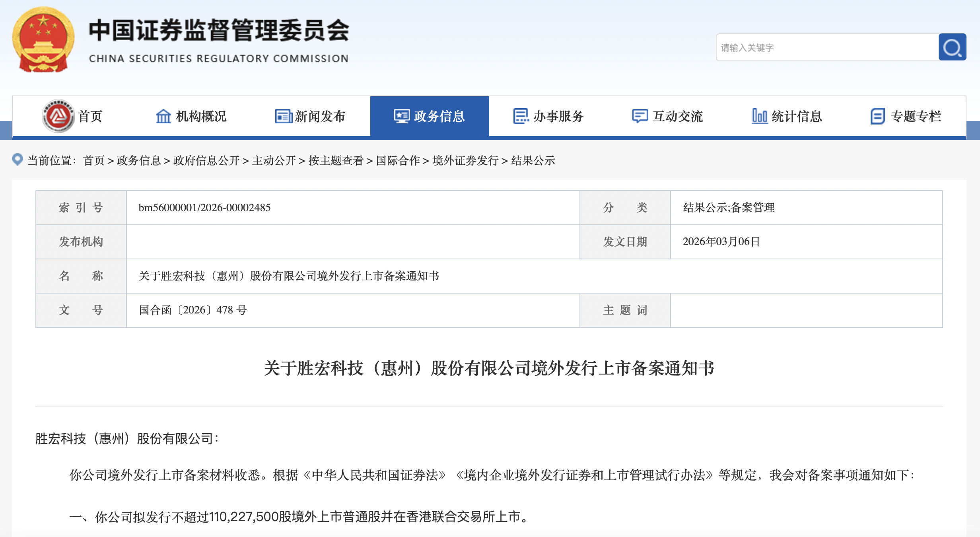Click the newspaper icon beside 新闻发布
The height and width of the screenshot is (537, 980).
(283, 116)
